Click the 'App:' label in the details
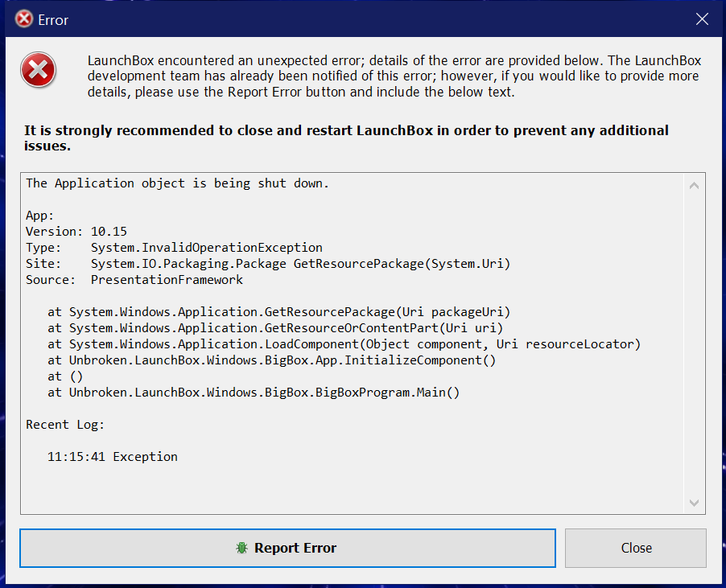726x588 pixels. (39, 216)
